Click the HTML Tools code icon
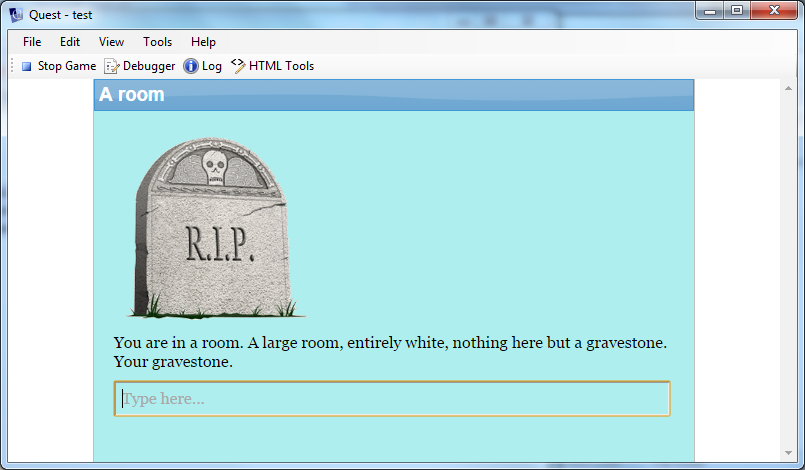This screenshot has width=805, height=470. 238,66
